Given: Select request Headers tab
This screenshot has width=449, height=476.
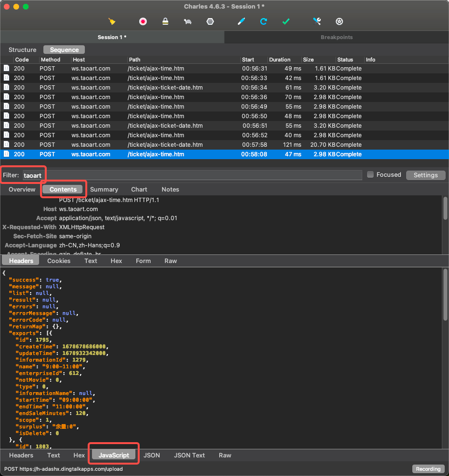Looking at the screenshot, I should click(x=21, y=261).
